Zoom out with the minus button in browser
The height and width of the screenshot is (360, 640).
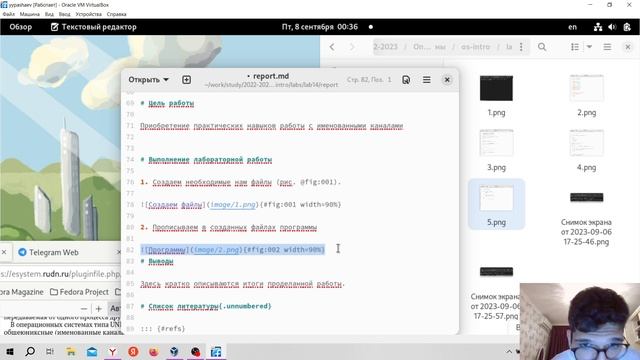[84, 309]
